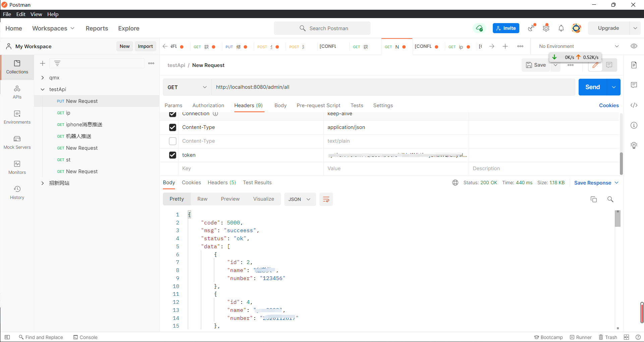Open the JSON format dropdown
Screen dimensions: 644x342
tap(300, 199)
